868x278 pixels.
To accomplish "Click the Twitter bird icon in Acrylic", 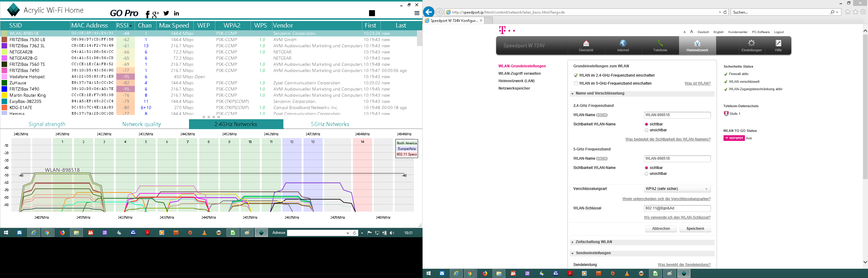I will point(166,13).
